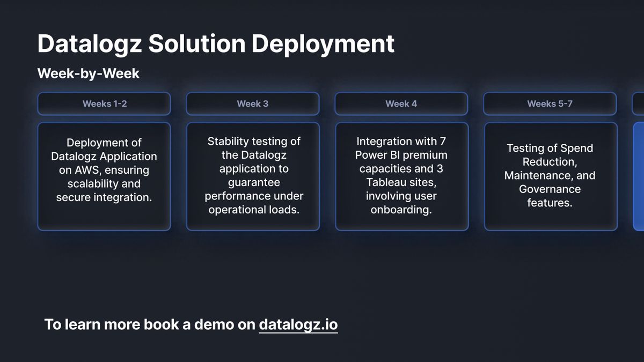Click the underlined datalogz.io text
The image size is (644, 362).
(x=298, y=324)
